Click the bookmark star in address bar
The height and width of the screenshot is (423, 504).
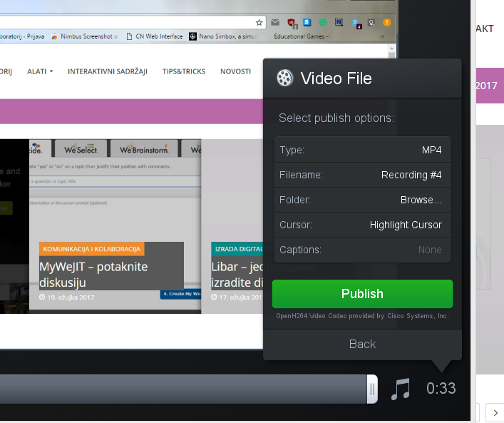(x=259, y=22)
